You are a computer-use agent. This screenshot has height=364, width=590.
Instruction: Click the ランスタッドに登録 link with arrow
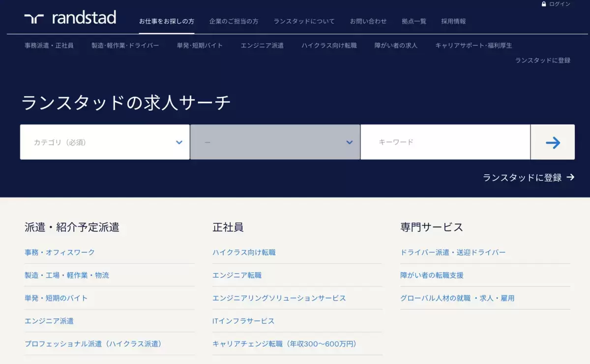click(529, 178)
